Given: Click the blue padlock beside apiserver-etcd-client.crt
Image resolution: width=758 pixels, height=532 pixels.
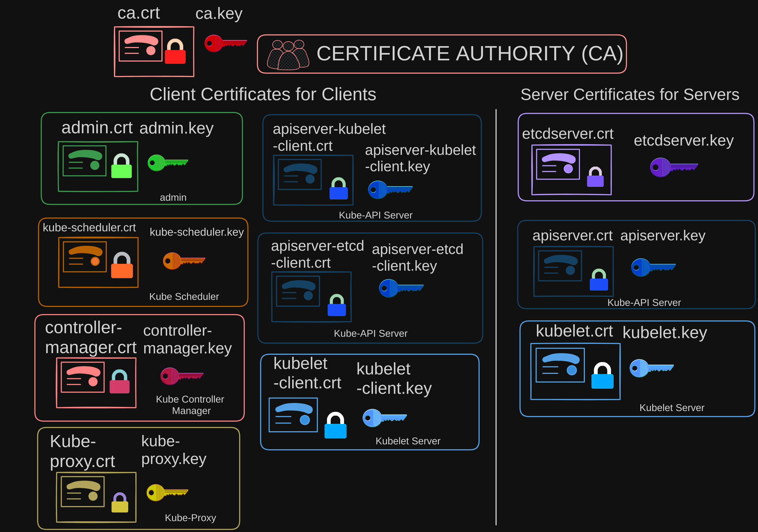Looking at the screenshot, I should coord(337,305).
